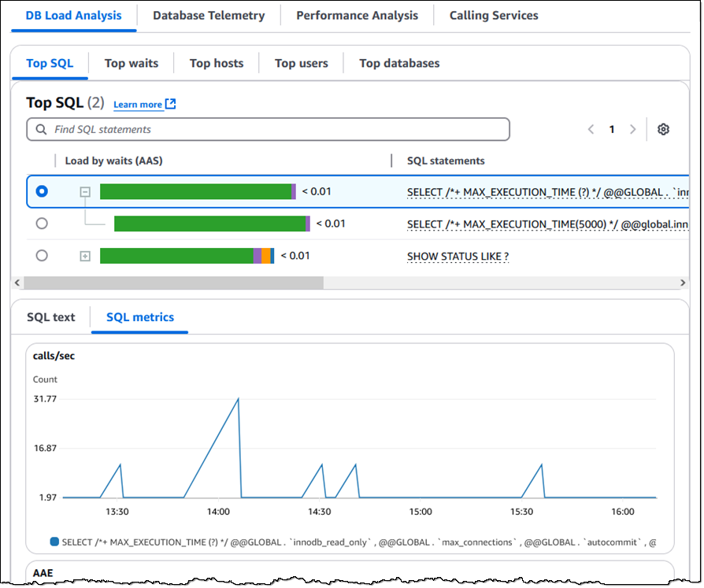Select the SQL metrics tab
The height and width of the screenshot is (588, 704).
(x=140, y=317)
